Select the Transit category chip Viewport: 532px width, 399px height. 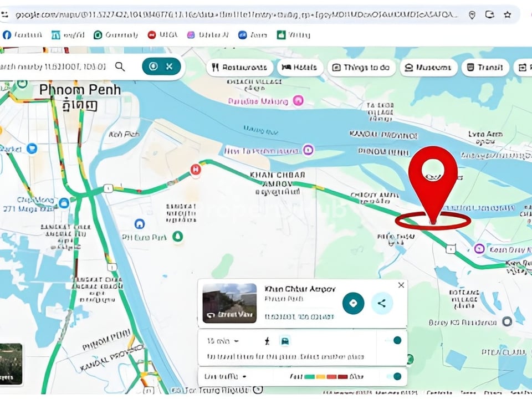(x=485, y=67)
